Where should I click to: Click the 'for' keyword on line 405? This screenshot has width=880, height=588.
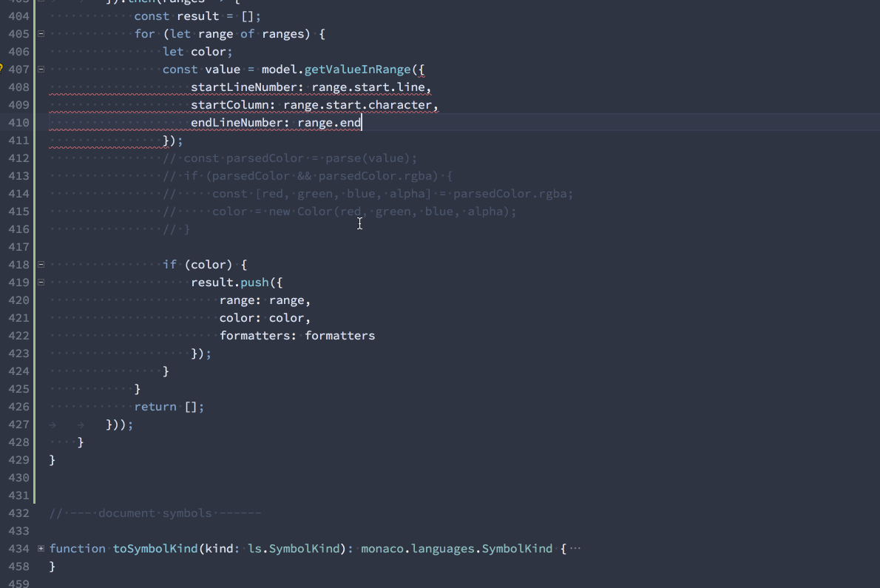pos(144,34)
